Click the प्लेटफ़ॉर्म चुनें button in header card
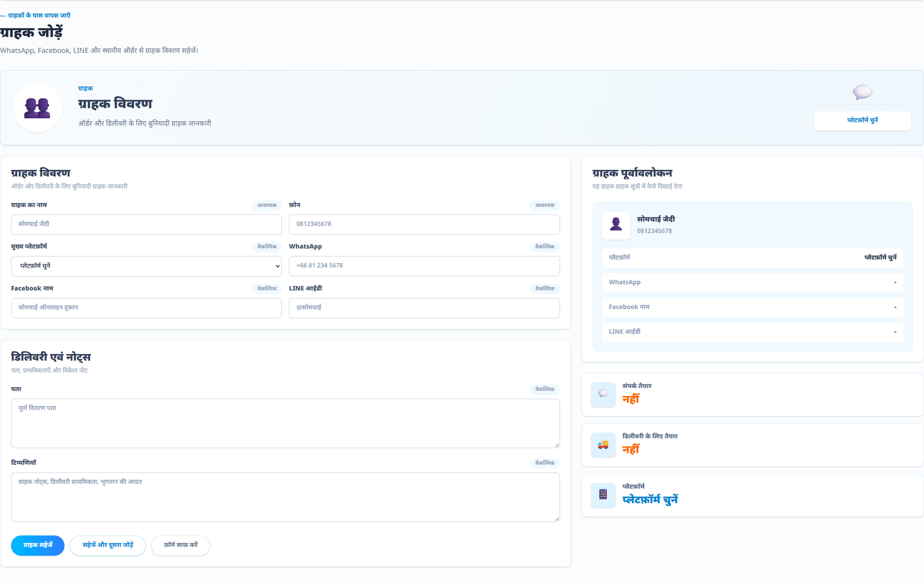924x584 pixels. [862, 120]
